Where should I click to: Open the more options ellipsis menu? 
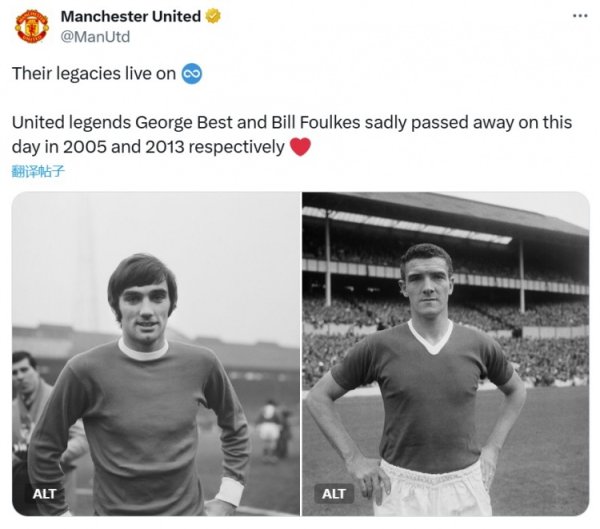click(579, 16)
